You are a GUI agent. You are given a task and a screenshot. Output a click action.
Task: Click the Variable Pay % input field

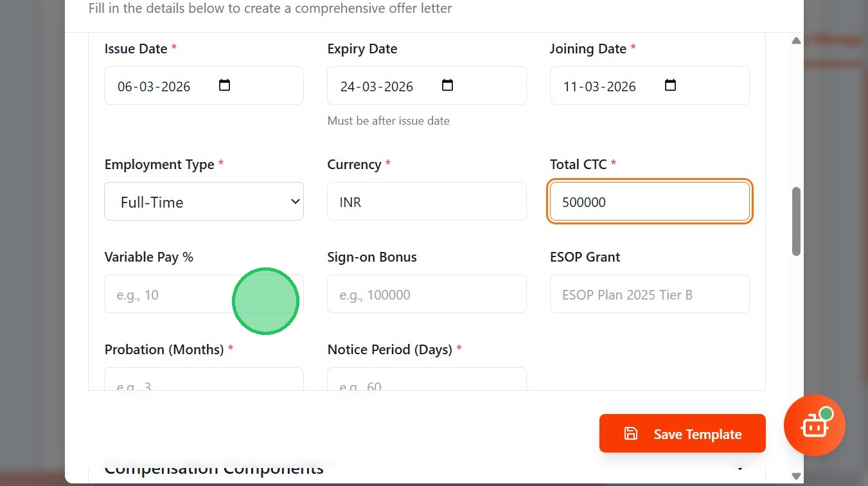point(167,294)
